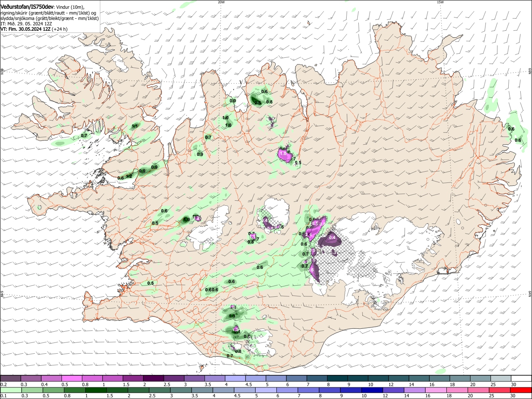Pick the violet swatch labeled 12 in rain legend

click(394, 390)
